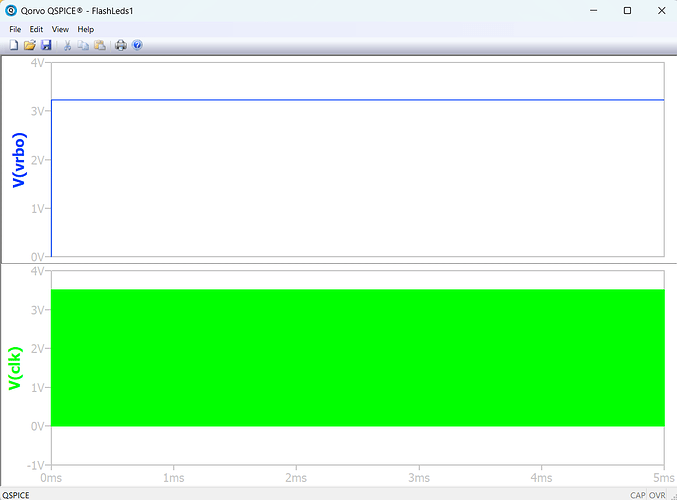Click the QSPICE status bar text
677x500 pixels.
click(x=16, y=495)
